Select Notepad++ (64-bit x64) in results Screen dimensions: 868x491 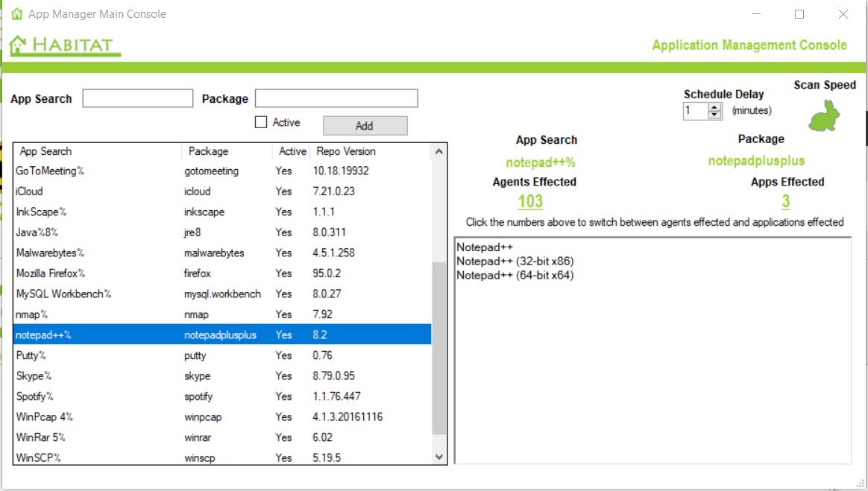515,276
